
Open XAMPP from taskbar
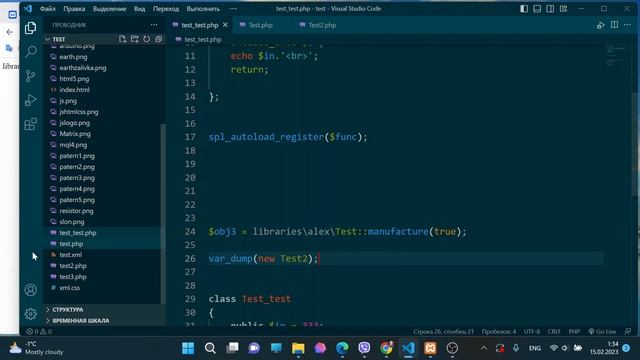(430, 348)
